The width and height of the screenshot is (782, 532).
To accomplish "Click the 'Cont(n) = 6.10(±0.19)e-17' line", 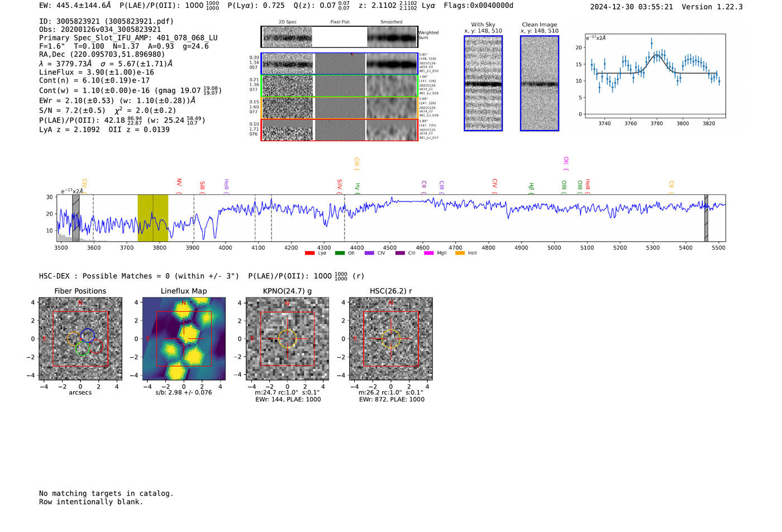I will 94,80.
